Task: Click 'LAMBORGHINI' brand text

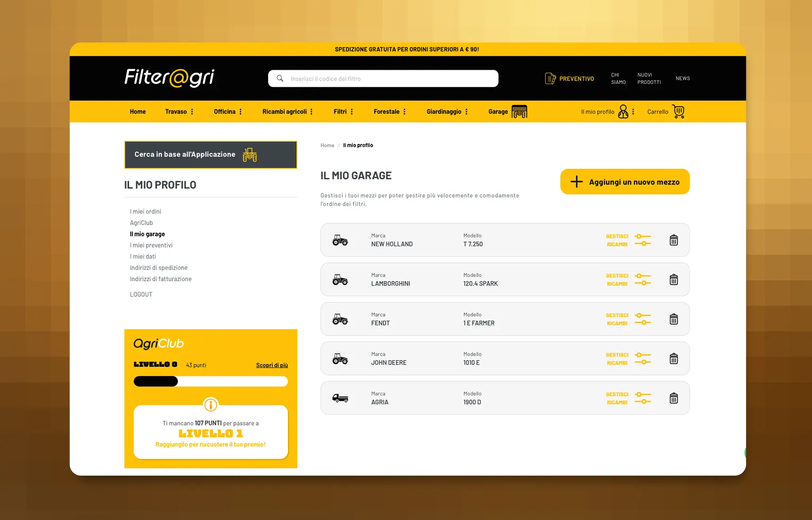Action: pyautogui.click(x=390, y=284)
